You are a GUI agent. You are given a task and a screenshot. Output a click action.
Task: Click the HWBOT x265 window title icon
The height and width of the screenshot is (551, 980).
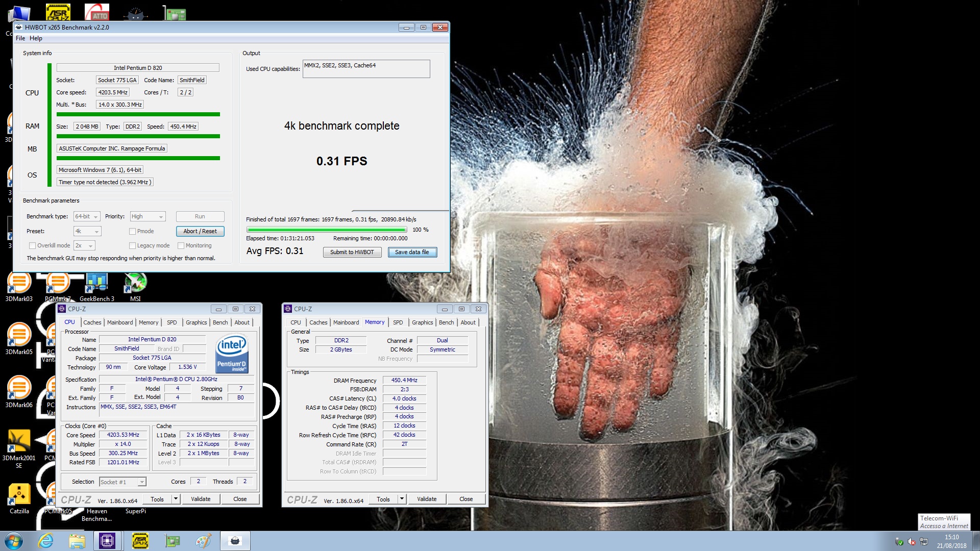coord(19,28)
